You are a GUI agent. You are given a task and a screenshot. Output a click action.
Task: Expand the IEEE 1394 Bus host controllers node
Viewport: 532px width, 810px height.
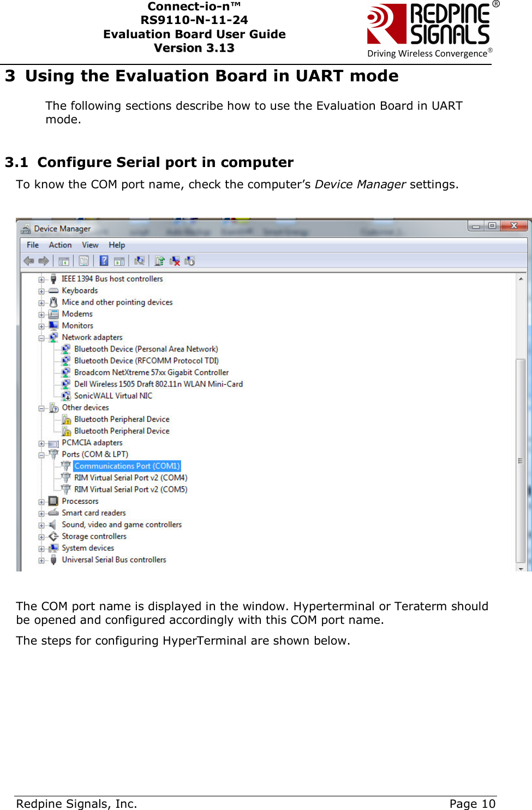click(x=41, y=279)
